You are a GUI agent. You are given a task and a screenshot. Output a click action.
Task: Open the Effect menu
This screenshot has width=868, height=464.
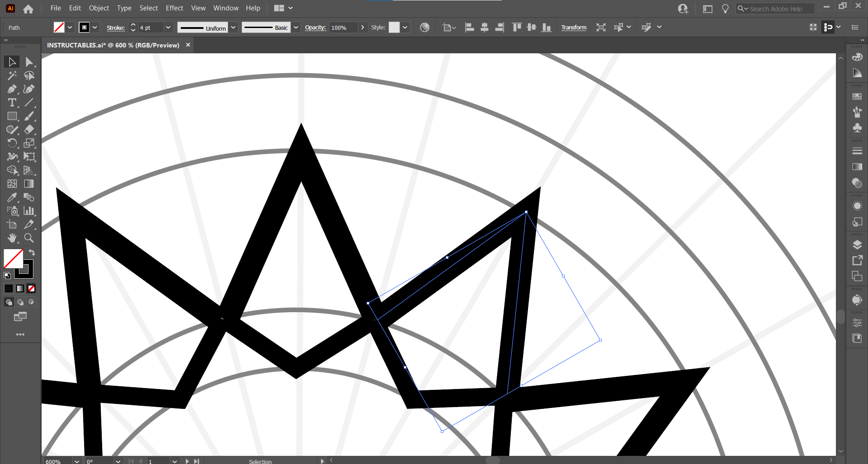pyautogui.click(x=175, y=8)
